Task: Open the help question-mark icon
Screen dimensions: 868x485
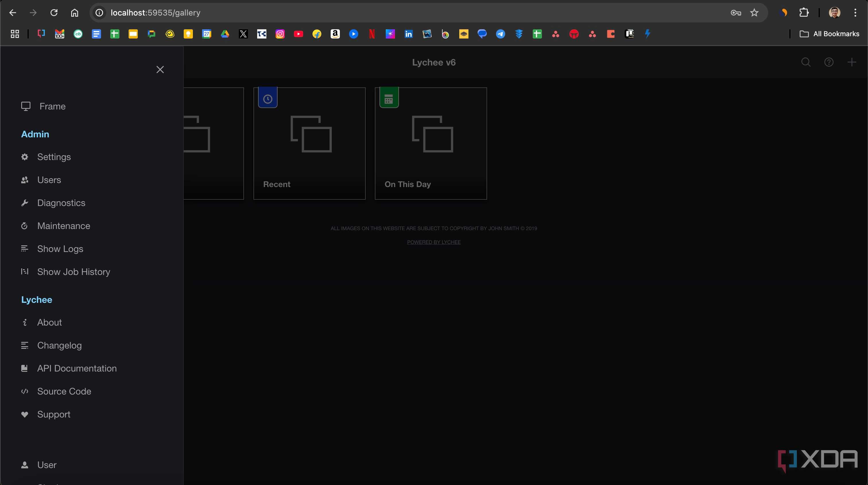Action: (829, 62)
